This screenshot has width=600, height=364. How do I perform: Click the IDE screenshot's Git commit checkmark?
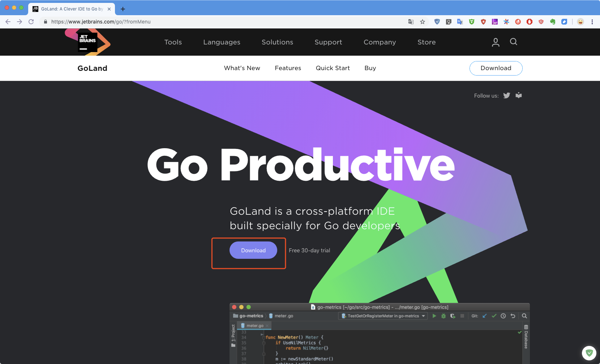(494, 316)
